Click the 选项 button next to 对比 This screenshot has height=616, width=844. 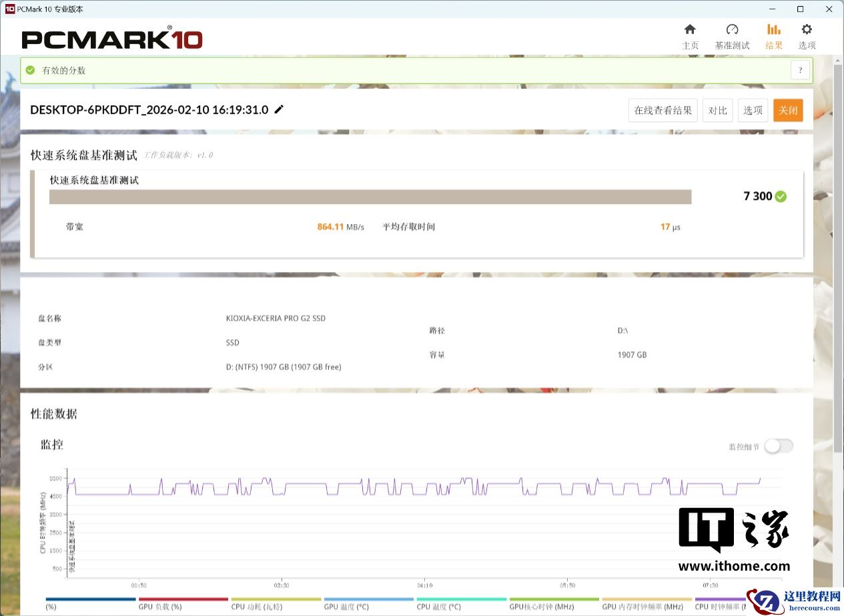coord(753,111)
